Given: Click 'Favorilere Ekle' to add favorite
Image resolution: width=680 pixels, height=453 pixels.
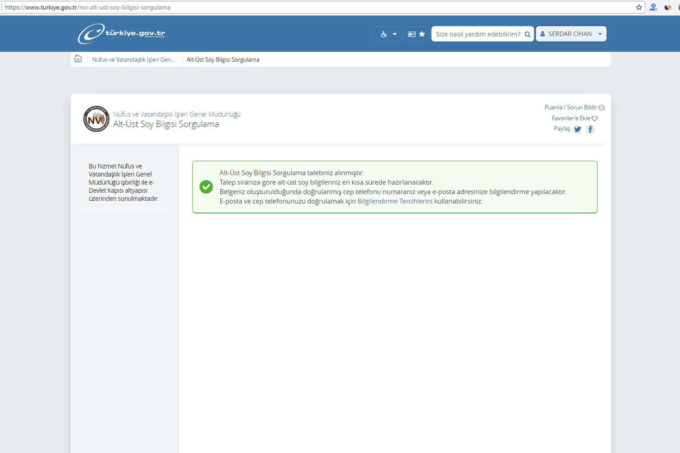Looking at the screenshot, I should click(574, 118).
